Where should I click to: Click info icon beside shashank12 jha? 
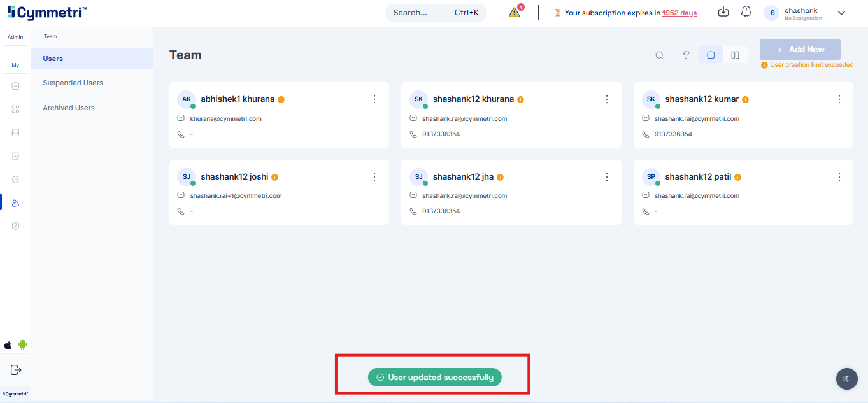[500, 177]
